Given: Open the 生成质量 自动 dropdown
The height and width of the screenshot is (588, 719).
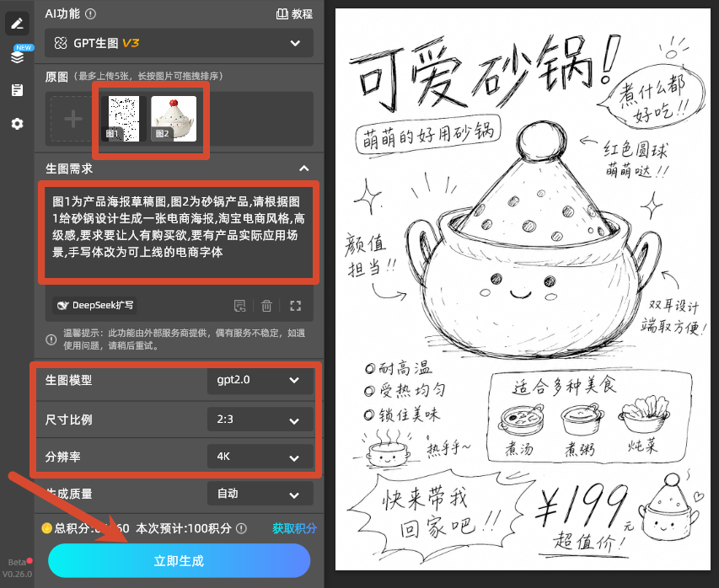Looking at the screenshot, I should [260, 494].
